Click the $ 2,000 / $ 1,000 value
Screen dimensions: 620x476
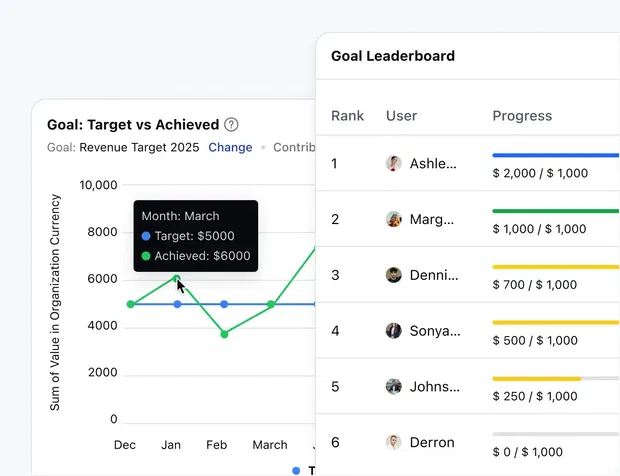pyautogui.click(x=540, y=173)
